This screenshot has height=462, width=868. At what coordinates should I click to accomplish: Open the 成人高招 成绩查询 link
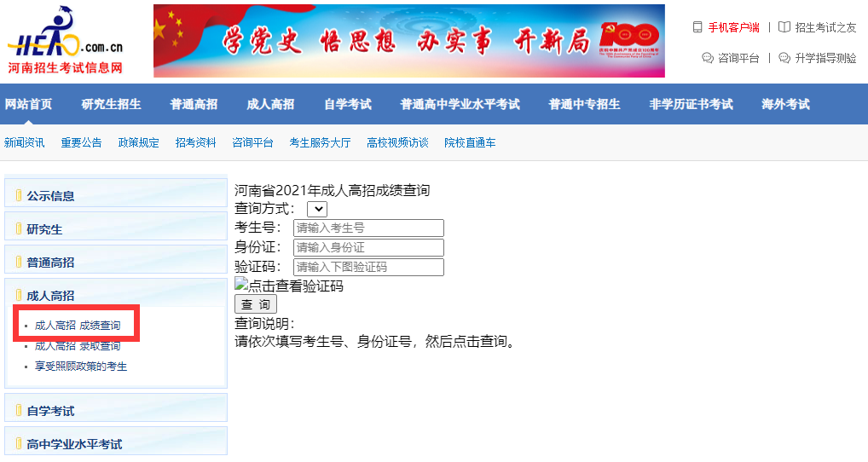78,326
